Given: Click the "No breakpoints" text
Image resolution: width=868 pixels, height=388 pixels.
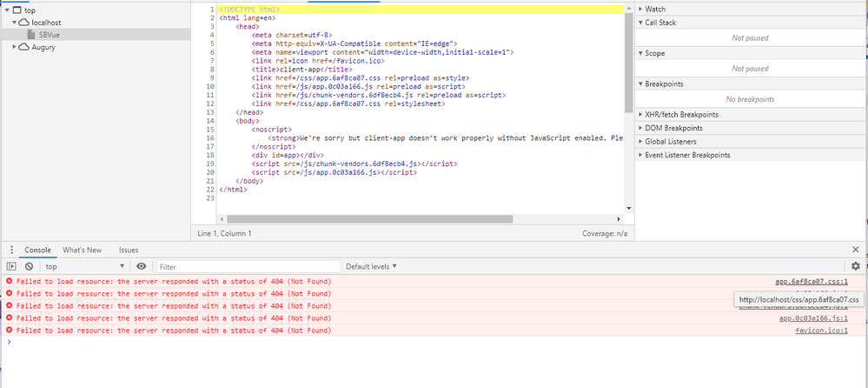Looking at the screenshot, I should click(x=750, y=99).
